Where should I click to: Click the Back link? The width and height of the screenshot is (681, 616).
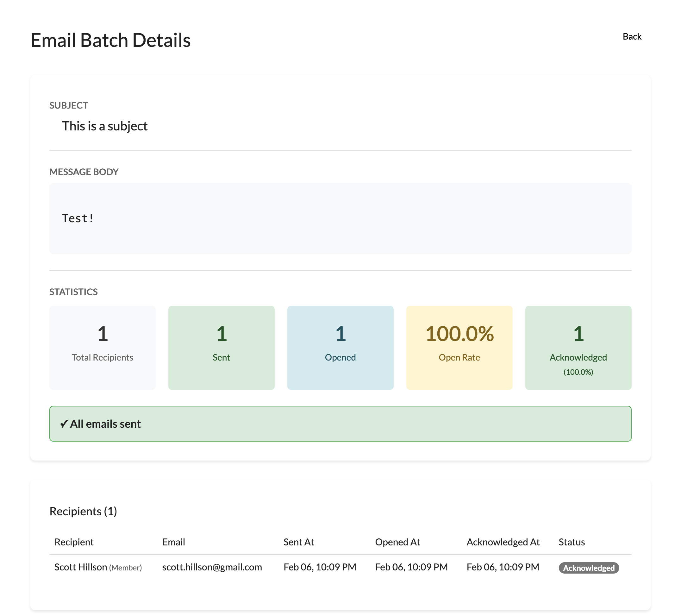click(632, 36)
